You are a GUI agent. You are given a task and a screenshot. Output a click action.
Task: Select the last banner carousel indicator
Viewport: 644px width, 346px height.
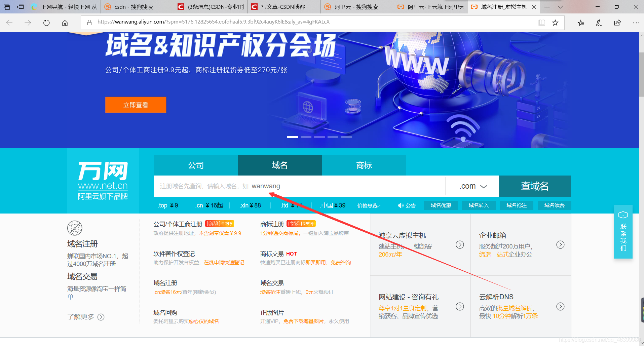click(x=346, y=137)
